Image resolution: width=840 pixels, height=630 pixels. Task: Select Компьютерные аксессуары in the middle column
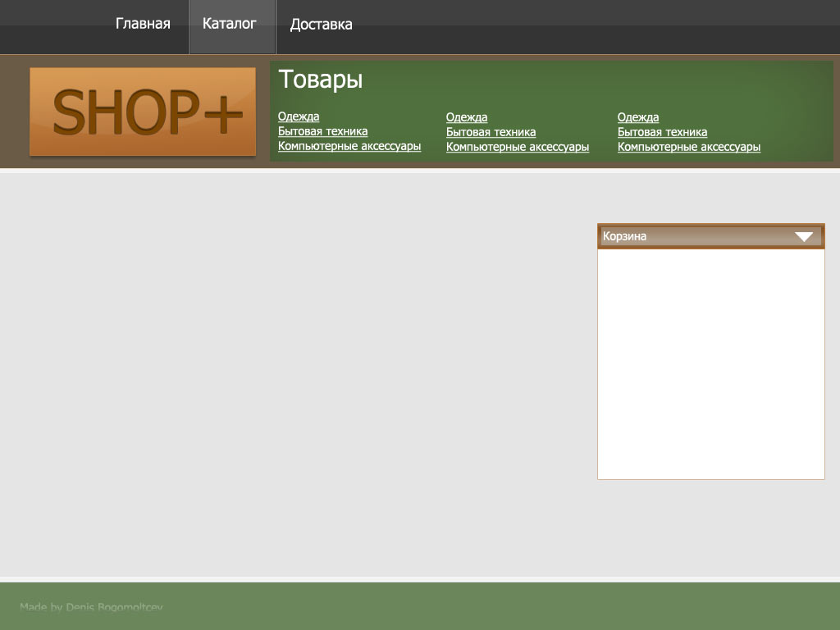[518, 147]
